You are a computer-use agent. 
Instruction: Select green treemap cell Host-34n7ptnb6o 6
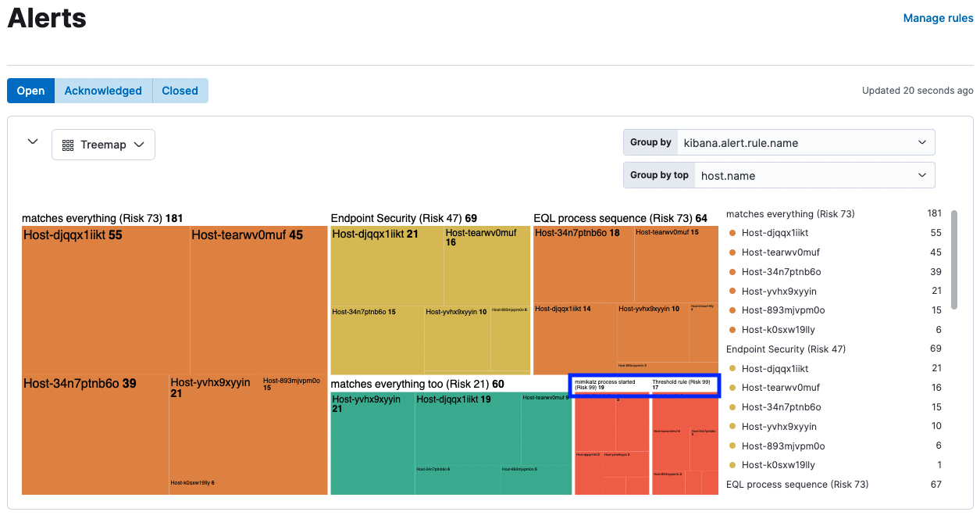click(458, 480)
